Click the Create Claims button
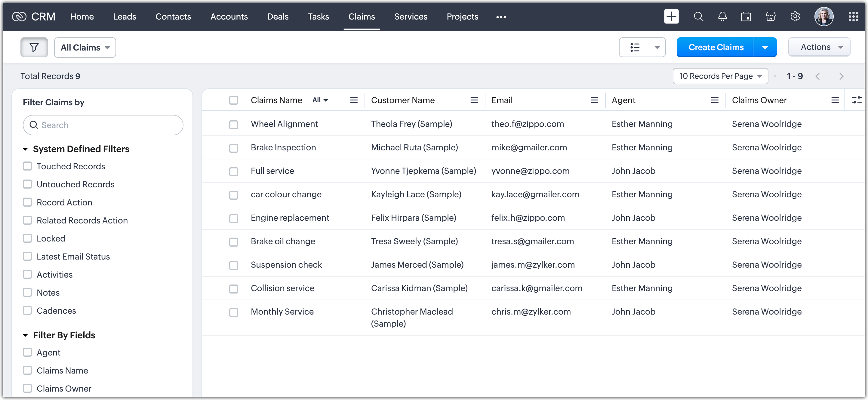Image resolution: width=868 pixels, height=400 pixels. (x=715, y=47)
